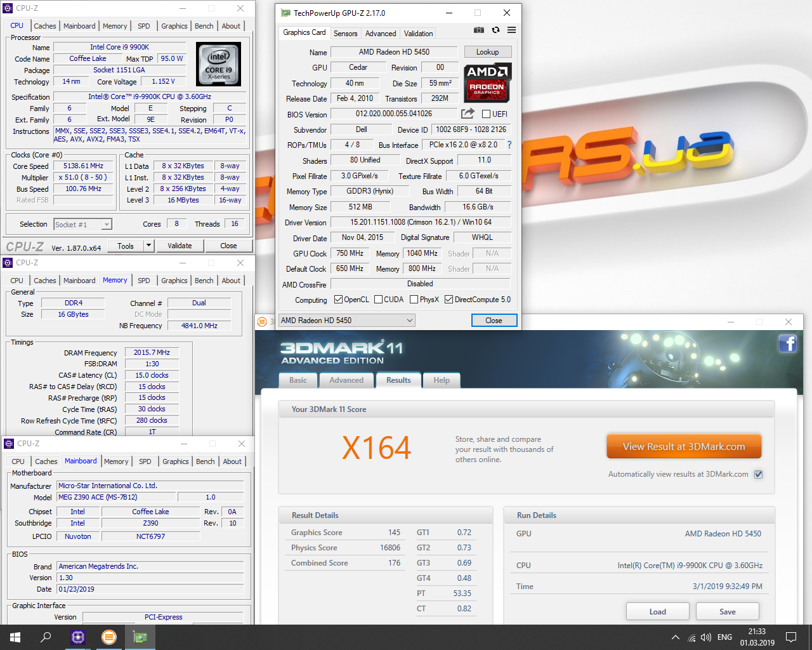This screenshot has width=812, height=650.
Task: Click the Close button in top CPU-Z
Action: point(228,246)
